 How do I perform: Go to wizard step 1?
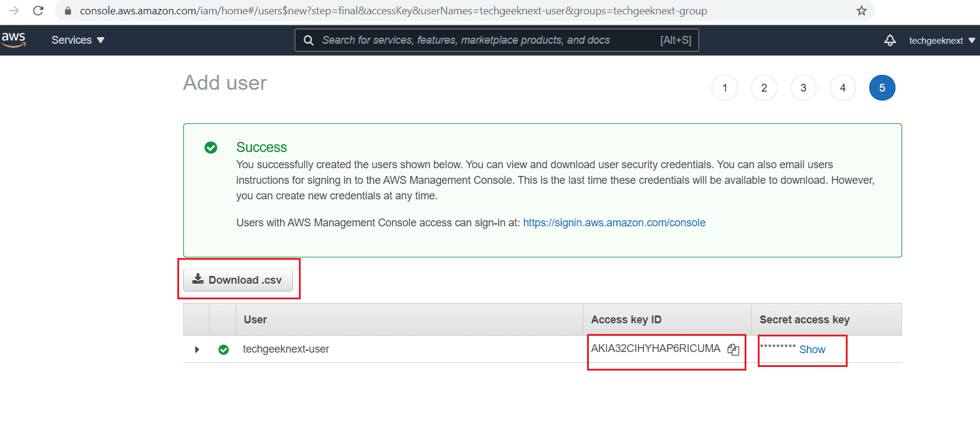click(x=725, y=88)
